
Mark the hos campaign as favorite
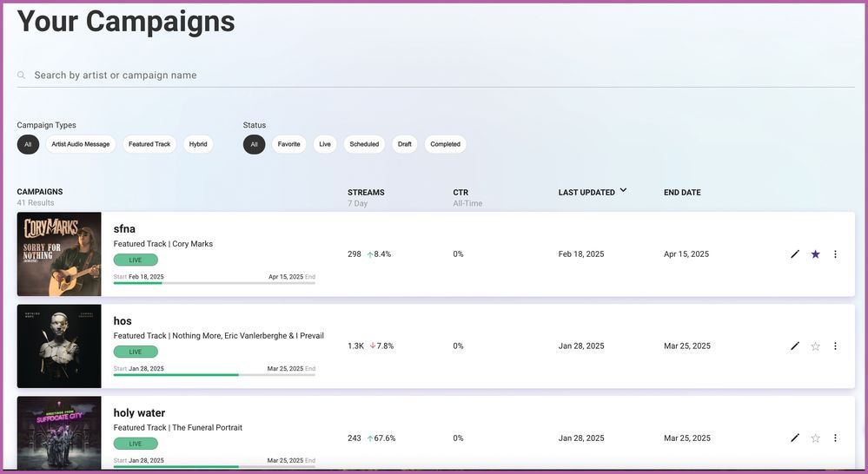(815, 346)
